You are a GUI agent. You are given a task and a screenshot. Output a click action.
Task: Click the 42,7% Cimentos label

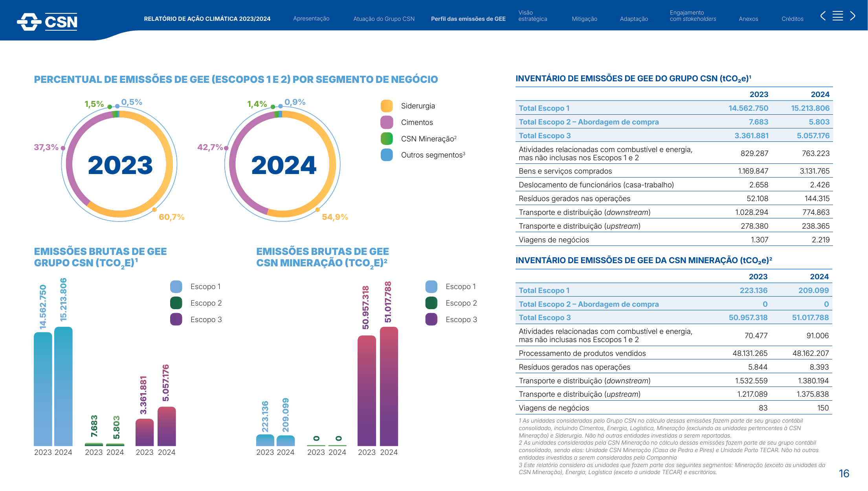(210, 147)
